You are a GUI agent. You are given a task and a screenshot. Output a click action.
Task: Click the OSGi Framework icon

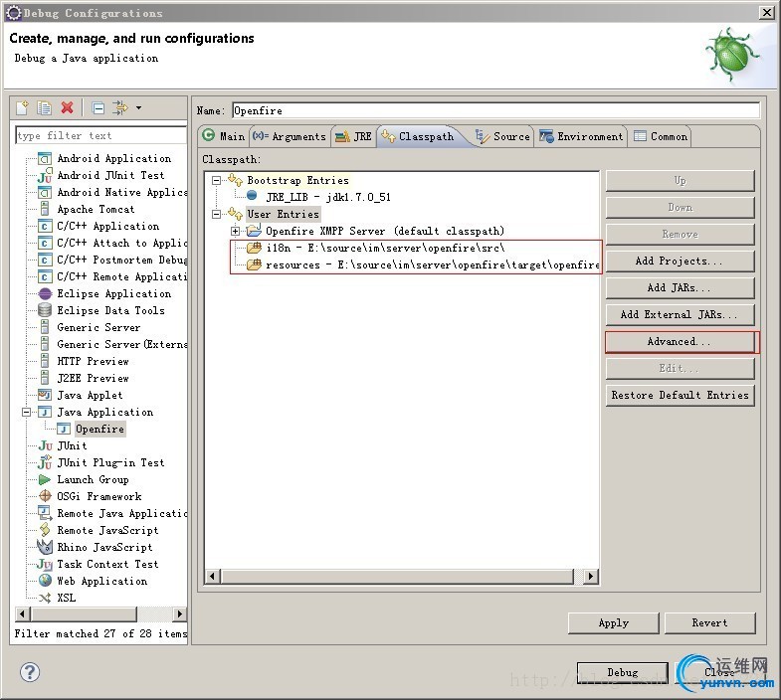tap(45, 496)
